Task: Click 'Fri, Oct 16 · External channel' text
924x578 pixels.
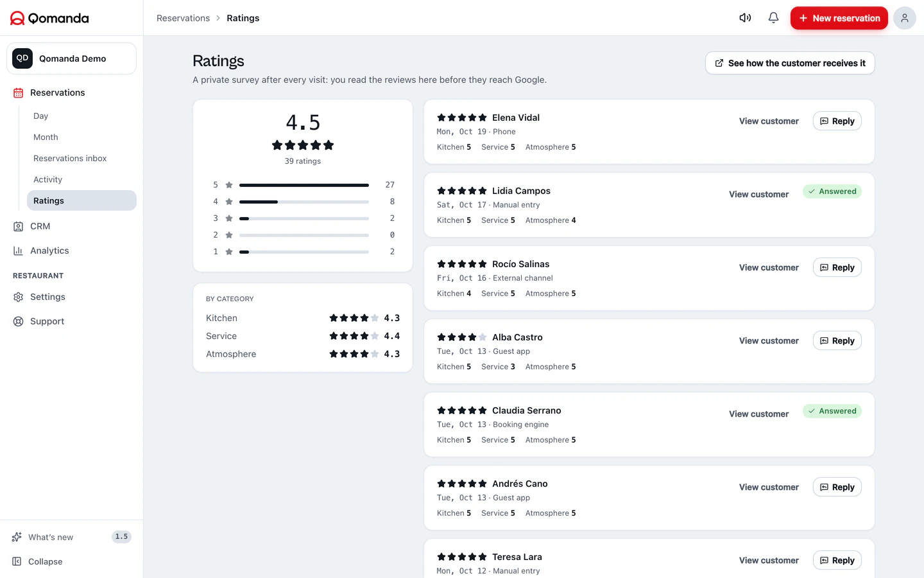Action: (x=495, y=278)
